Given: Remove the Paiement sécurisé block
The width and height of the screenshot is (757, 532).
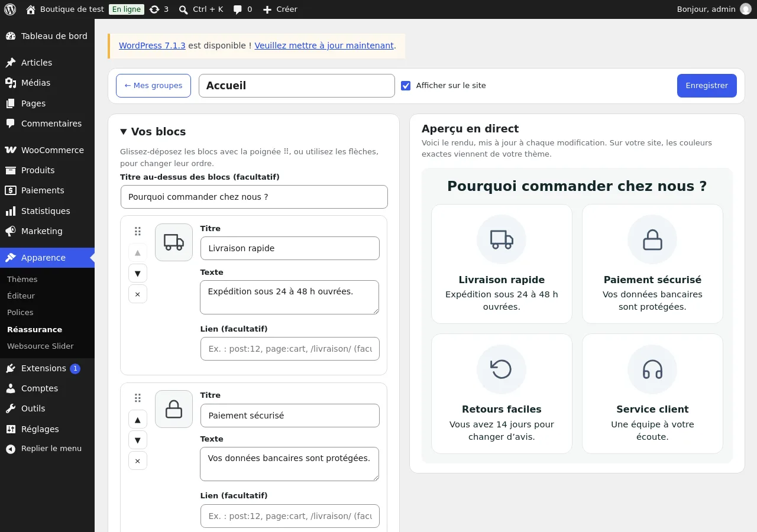Looking at the screenshot, I should pyautogui.click(x=138, y=460).
